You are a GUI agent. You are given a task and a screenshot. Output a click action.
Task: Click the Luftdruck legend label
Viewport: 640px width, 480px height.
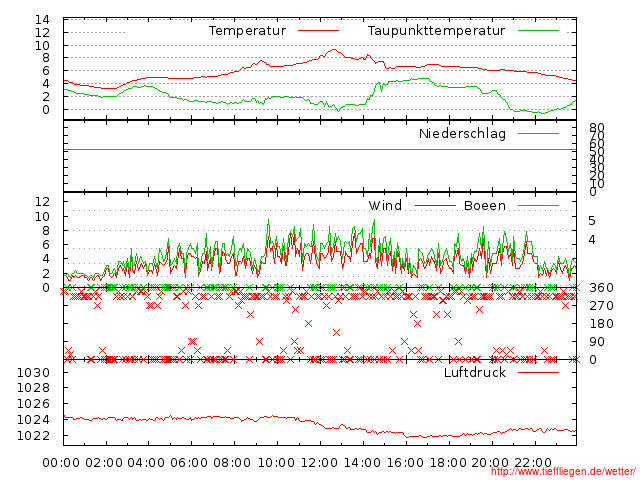point(475,372)
